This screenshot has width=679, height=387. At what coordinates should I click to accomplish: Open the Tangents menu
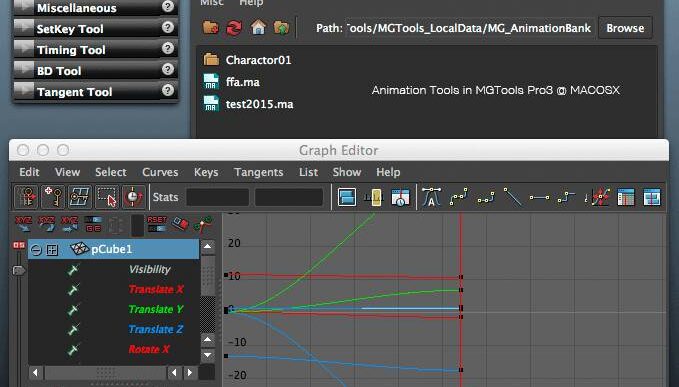pos(259,172)
